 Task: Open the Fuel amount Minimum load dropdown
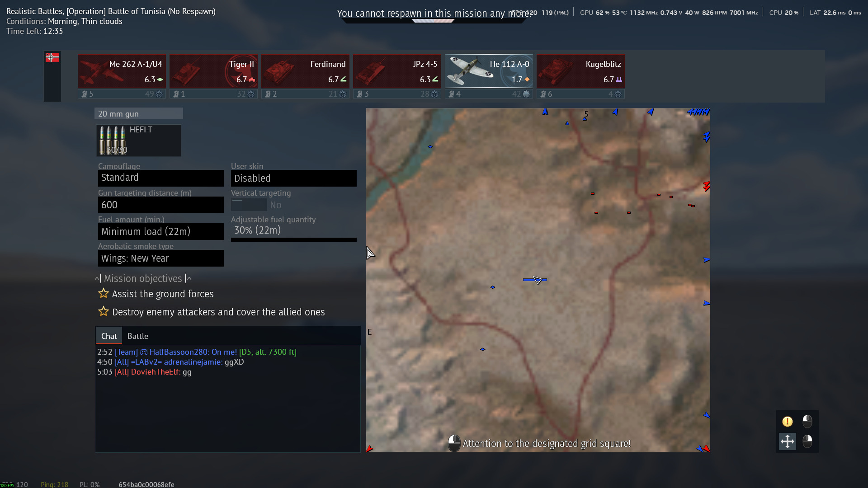click(x=160, y=232)
